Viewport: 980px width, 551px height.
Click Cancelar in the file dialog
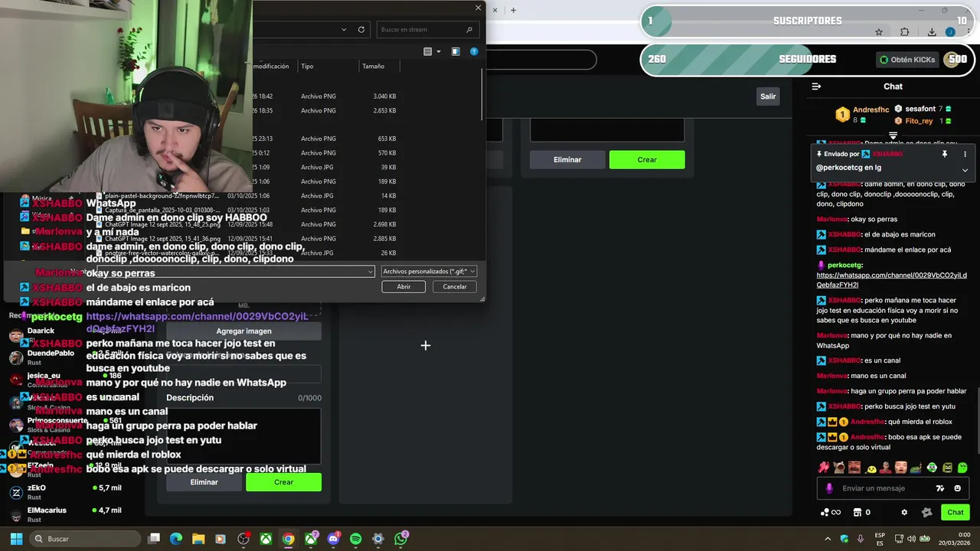tap(455, 286)
